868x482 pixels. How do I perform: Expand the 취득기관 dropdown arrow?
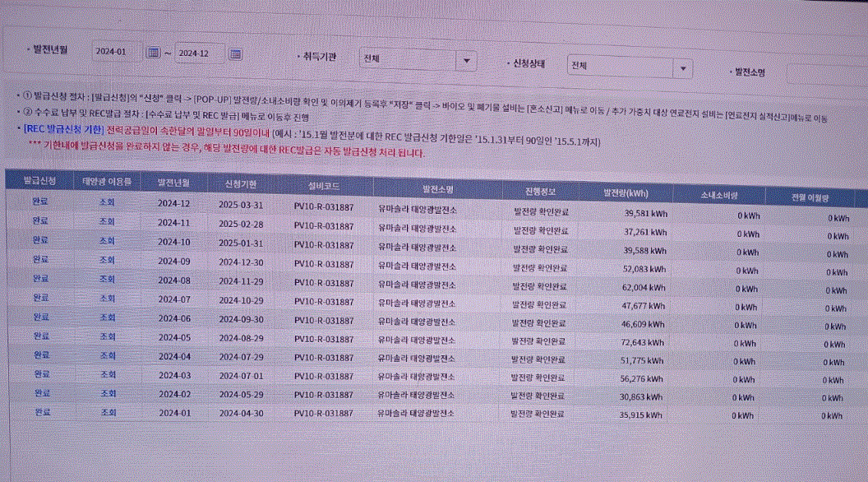tap(466, 60)
